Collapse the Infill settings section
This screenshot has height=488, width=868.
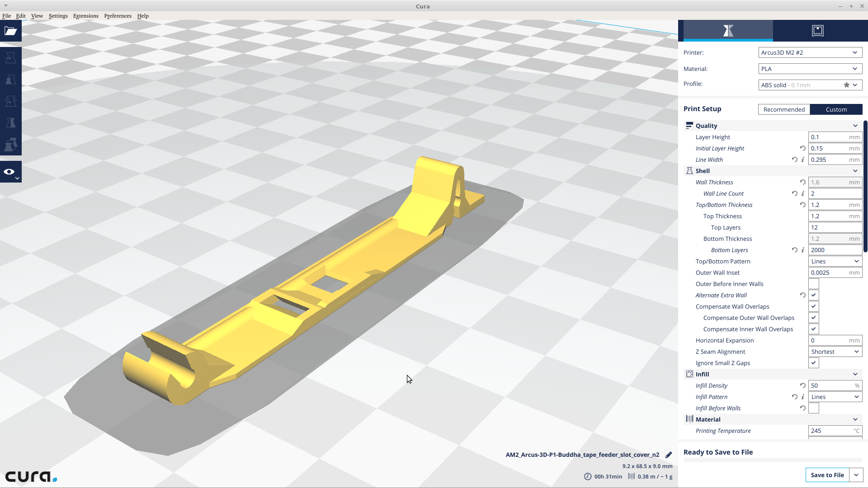(x=855, y=374)
